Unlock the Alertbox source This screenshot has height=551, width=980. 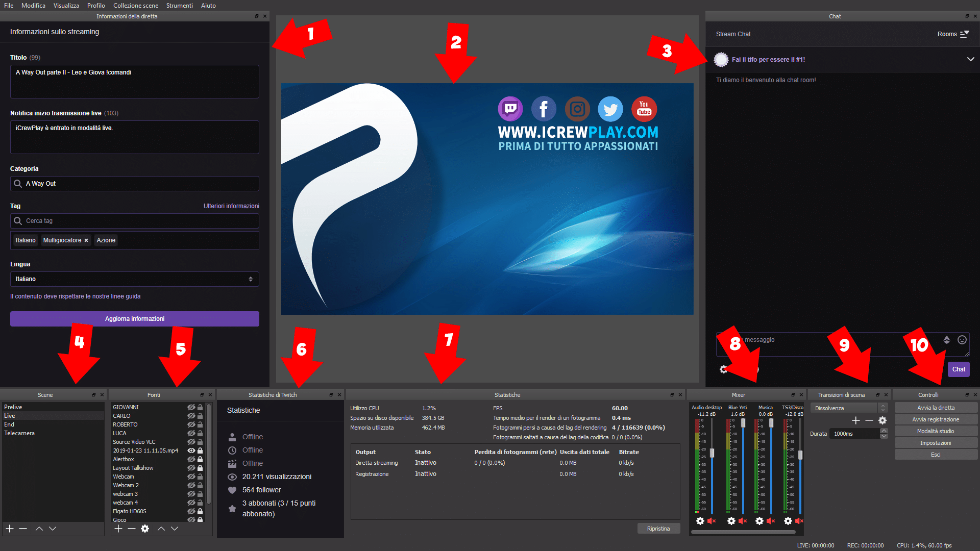click(x=201, y=459)
